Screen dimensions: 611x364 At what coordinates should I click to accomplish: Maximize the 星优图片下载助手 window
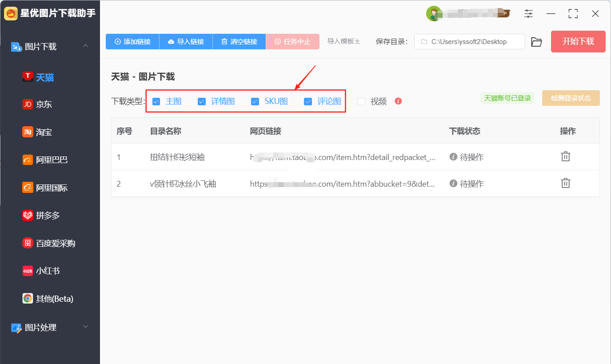click(573, 14)
